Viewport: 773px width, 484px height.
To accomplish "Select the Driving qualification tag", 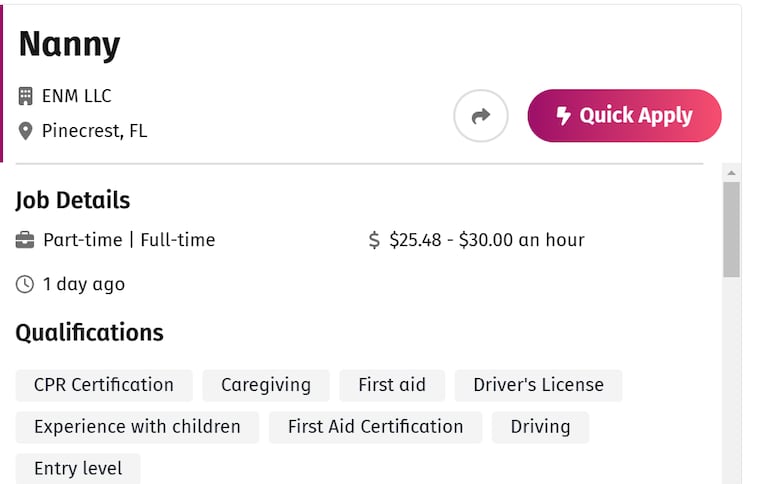I will [x=540, y=427].
